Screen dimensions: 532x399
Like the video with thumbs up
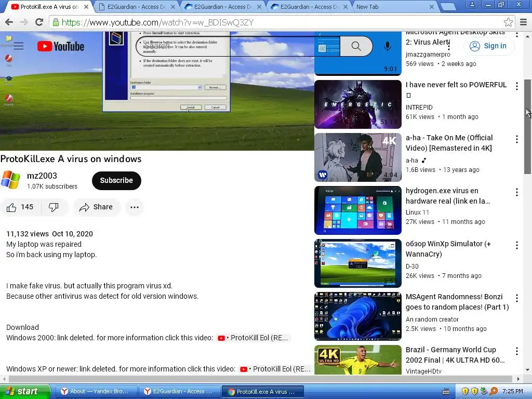click(x=20, y=207)
